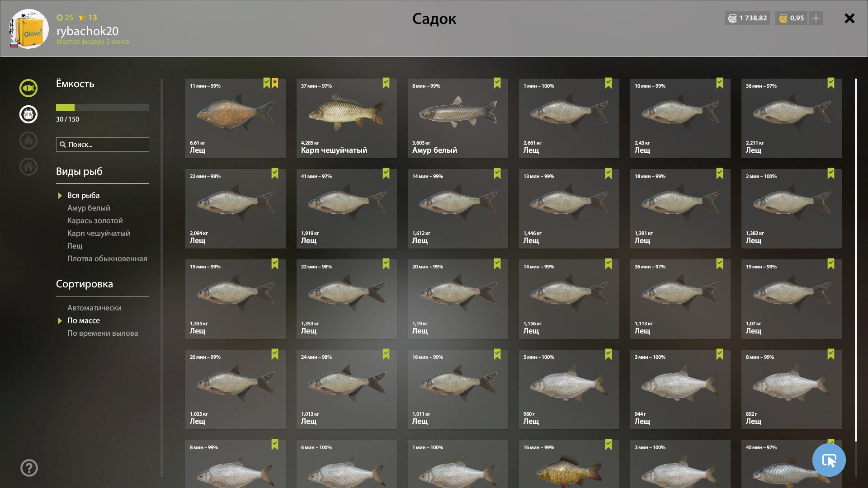Click the silver coins balance 1 738,82

click(x=747, y=18)
